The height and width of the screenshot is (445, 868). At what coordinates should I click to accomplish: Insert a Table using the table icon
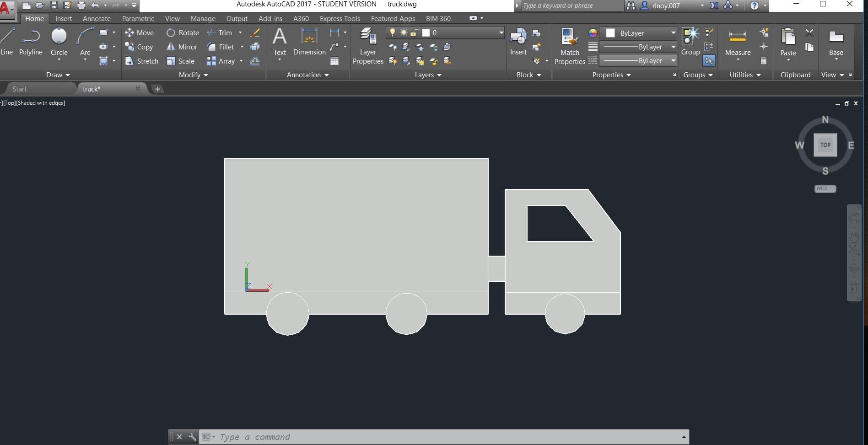[x=334, y=61]
